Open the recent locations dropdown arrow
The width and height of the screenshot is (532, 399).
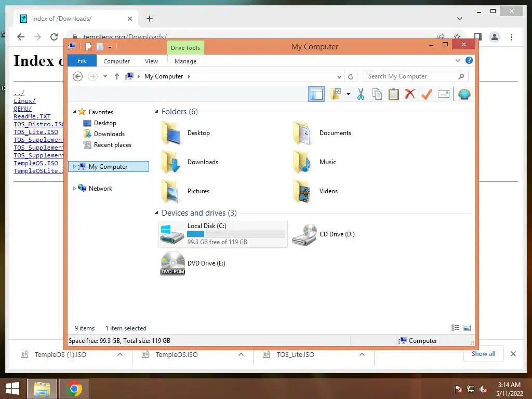[x=105, y=76]
